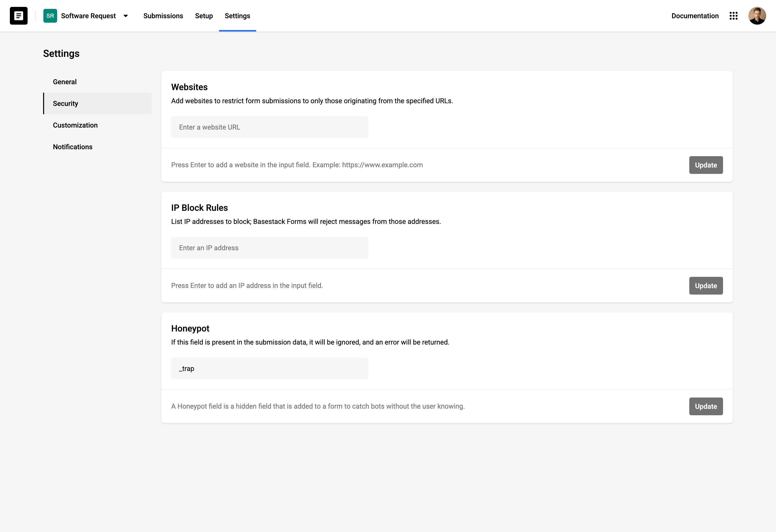Click the IP address input field
This screenshot has height=532, width=776.
click(269, 248)
